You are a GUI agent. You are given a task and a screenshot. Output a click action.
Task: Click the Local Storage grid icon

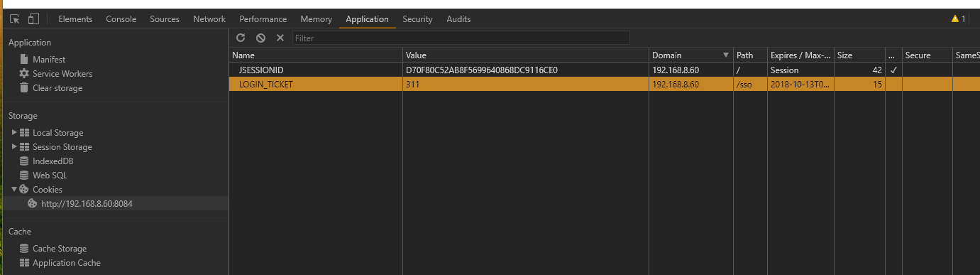click(24, 133)
